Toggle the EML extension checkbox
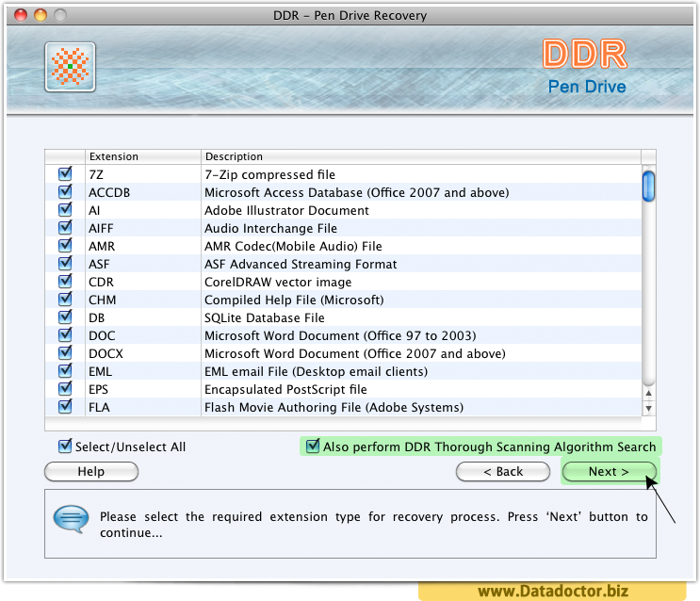The image size is (700, 601). click(x=65, y=370)
